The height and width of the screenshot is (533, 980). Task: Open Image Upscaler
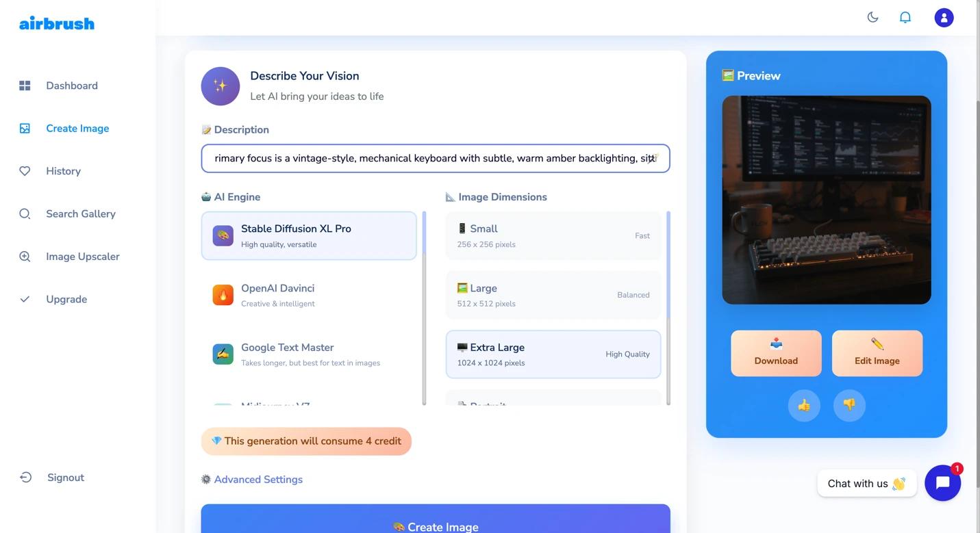[x=83, y=257]
